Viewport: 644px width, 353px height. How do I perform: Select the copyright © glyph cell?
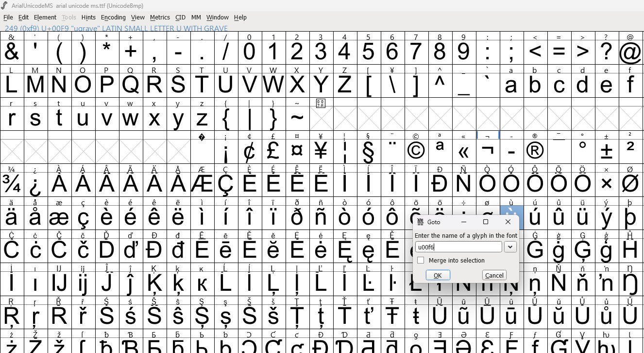(x=416, y=151)
